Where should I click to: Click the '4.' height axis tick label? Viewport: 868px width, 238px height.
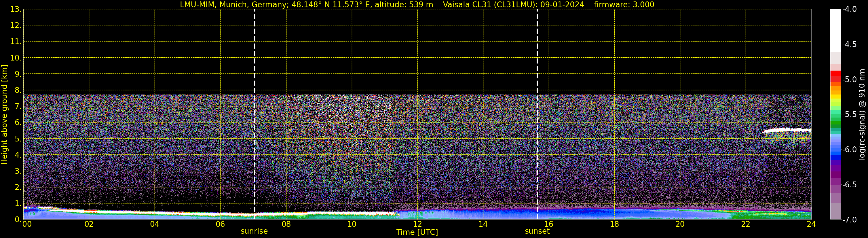[x=18, y=155]
